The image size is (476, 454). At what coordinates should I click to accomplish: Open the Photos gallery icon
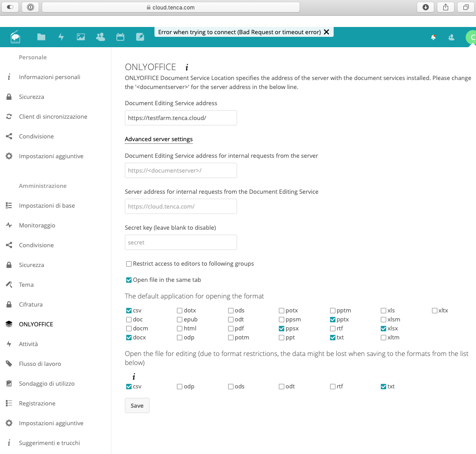tap(81, 37)
